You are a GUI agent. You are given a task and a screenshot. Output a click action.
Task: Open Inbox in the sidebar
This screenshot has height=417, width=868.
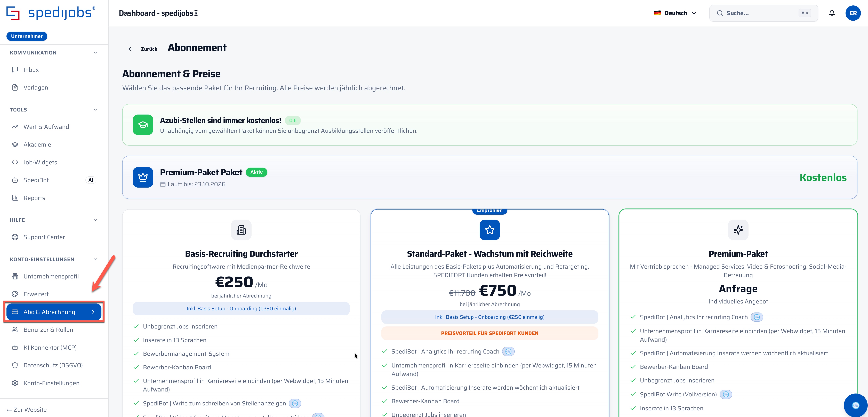pos(54,70)
